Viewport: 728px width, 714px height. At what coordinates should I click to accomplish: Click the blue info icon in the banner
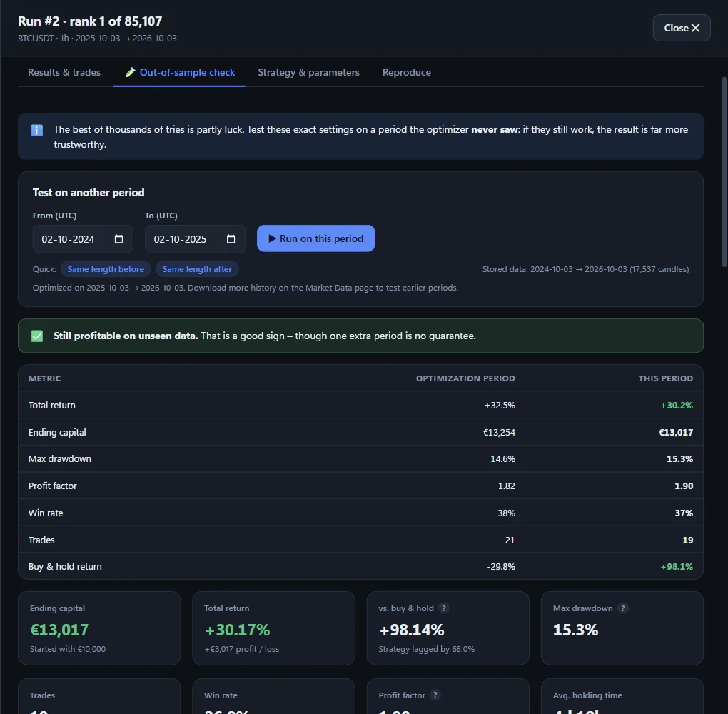[x=36, y=130]
